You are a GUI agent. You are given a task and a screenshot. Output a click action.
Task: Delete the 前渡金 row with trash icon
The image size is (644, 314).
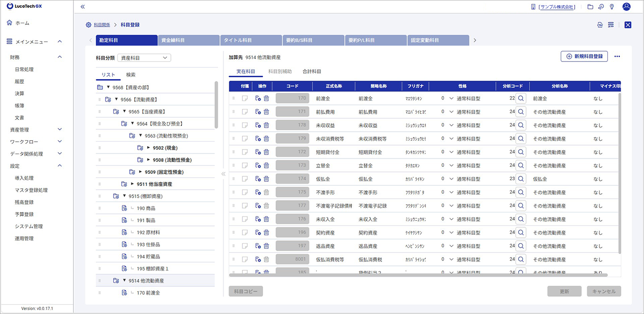tap(266, 99)
